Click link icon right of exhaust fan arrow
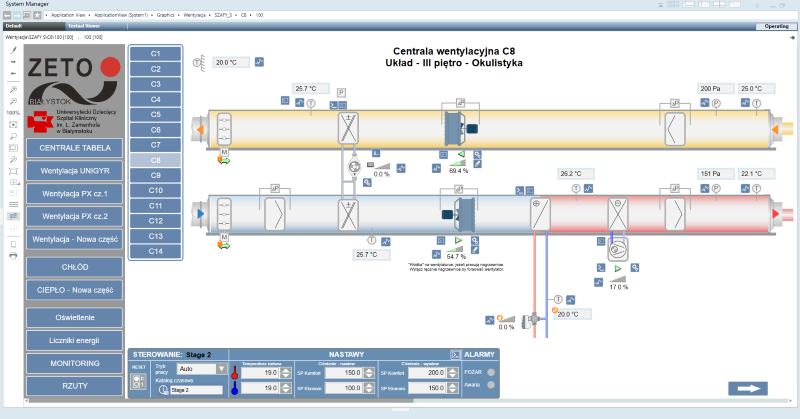 [x=477, y=155]
